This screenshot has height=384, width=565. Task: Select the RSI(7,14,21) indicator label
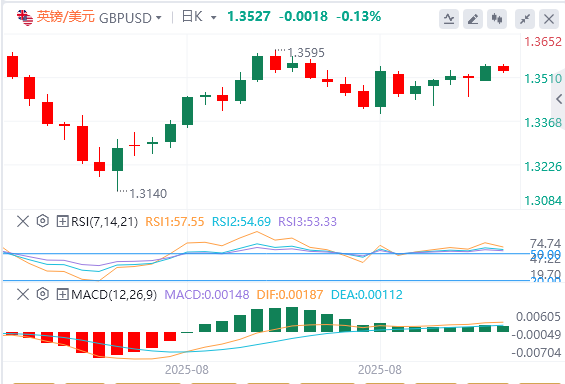(x=104, y=222)
